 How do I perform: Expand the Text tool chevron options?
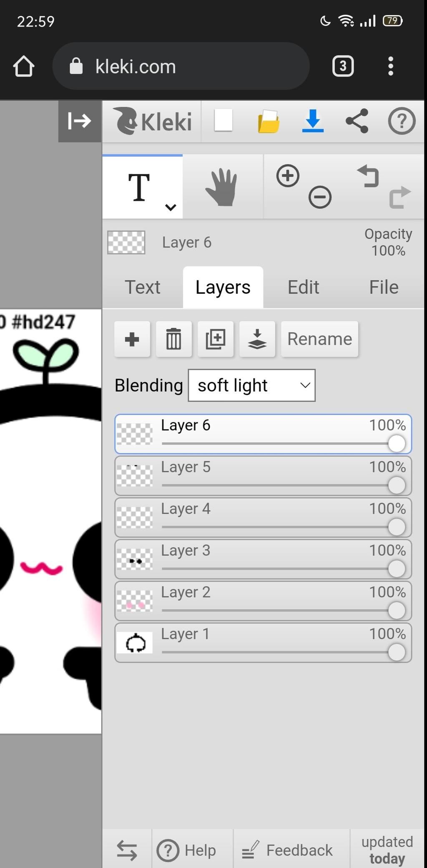[x=171, y=207]
